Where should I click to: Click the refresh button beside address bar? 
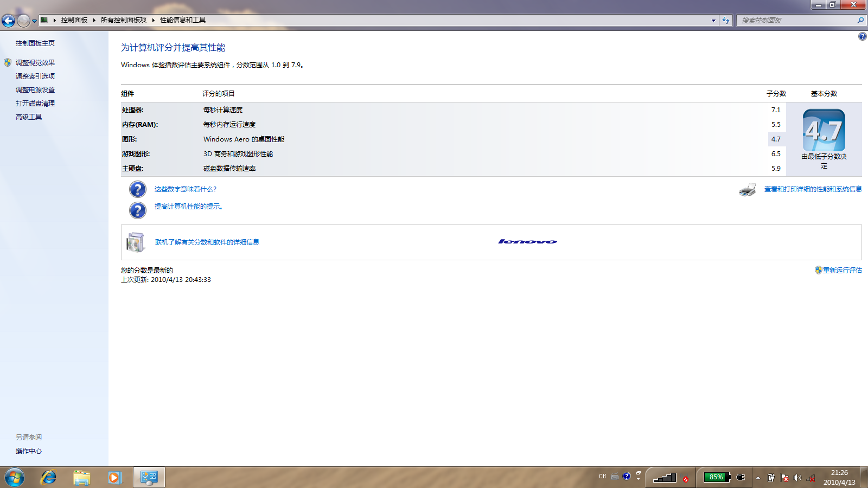point(726,21)
